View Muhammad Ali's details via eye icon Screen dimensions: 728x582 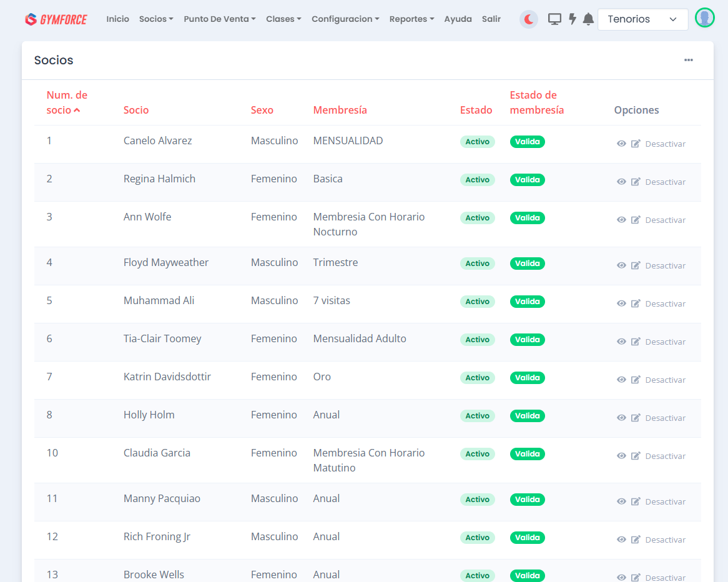coord(621,303)
